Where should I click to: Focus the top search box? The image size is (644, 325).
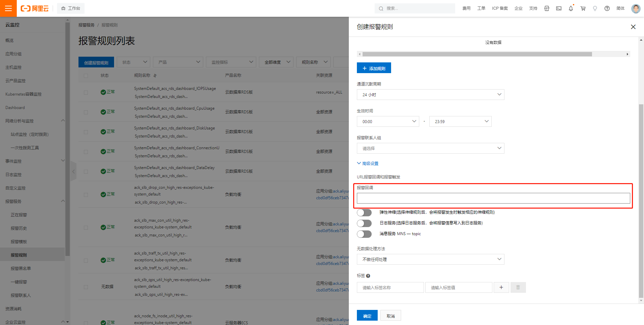point(415,8)
